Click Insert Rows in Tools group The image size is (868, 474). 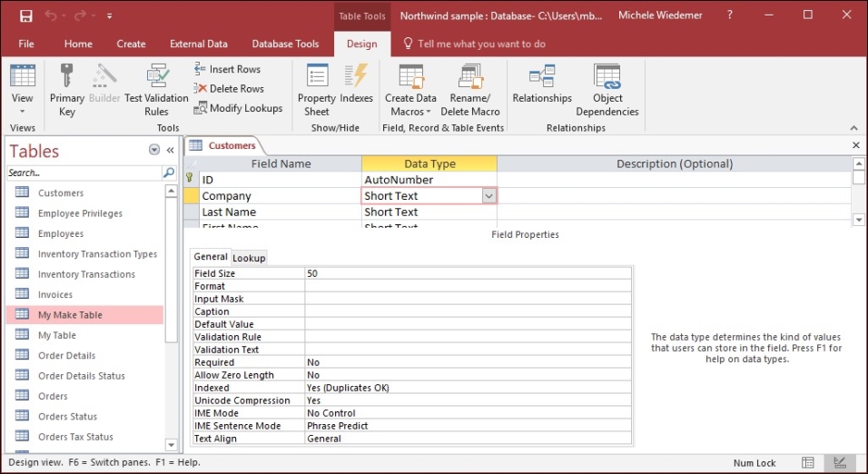click(x=227, y=69)
